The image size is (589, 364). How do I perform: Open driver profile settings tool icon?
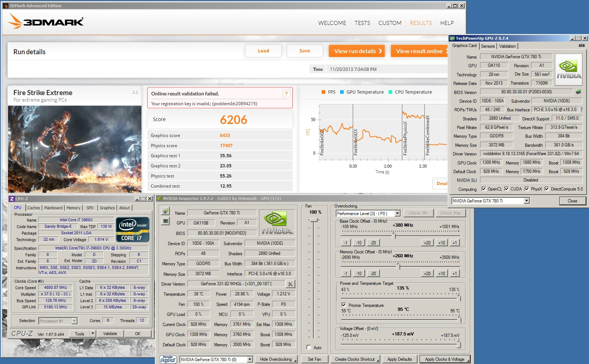pyautogui.click(x=290, y=284)
